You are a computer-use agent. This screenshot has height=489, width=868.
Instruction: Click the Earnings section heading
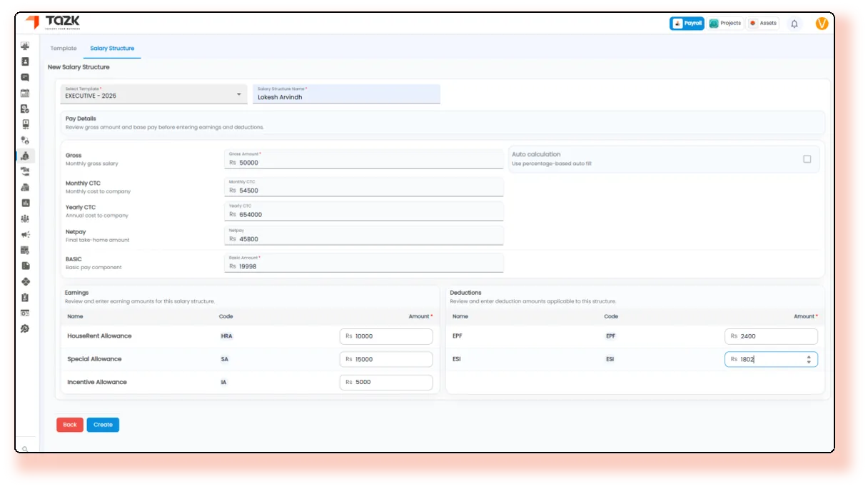click(x=76, y=293)
